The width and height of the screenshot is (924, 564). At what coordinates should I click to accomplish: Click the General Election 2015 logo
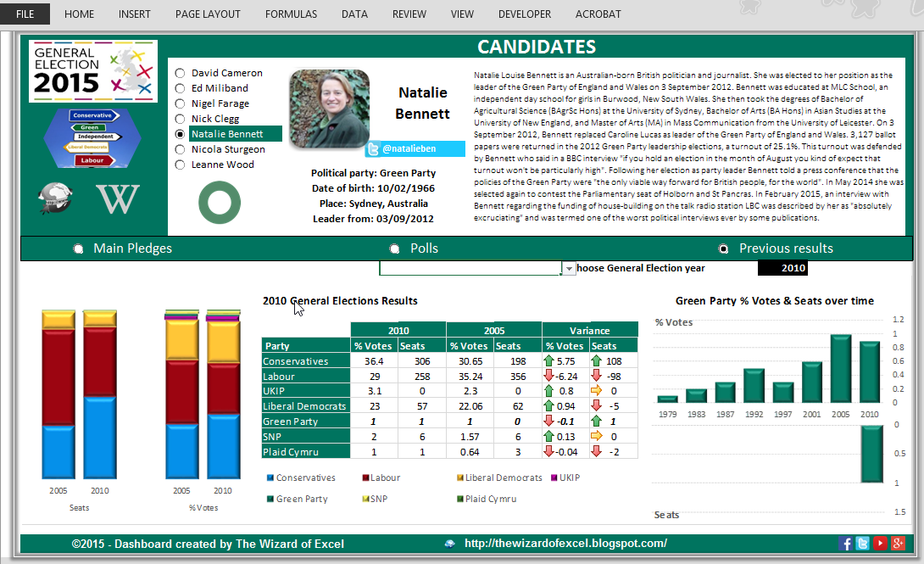[92, 72]
